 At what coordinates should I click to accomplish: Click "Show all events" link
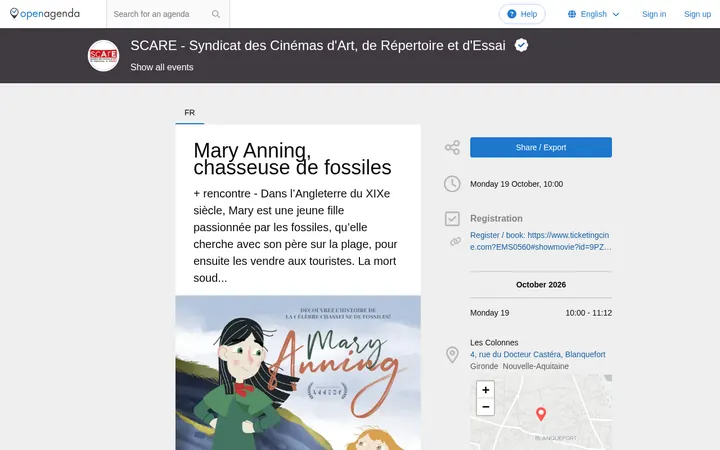162,67
